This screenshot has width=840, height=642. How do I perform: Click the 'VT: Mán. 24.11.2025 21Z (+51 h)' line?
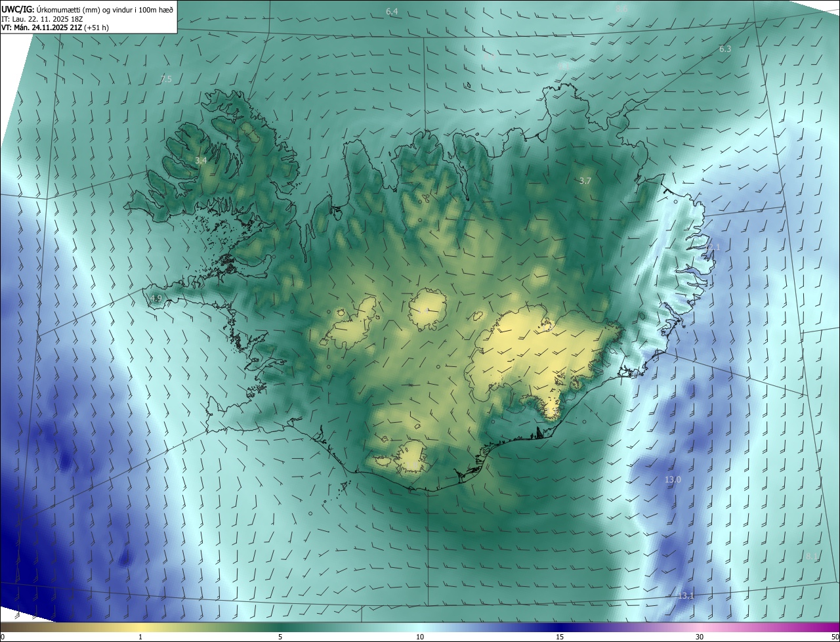56,28
